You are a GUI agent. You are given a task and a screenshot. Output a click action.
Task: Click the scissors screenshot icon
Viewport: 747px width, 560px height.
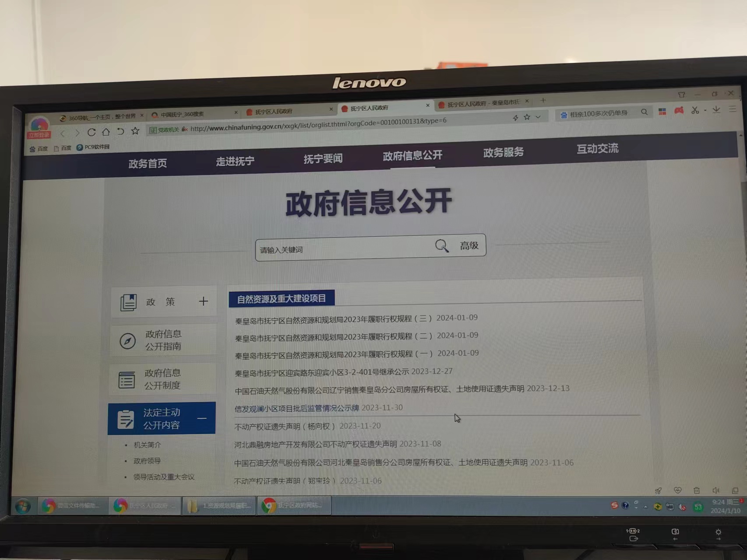click(695, 110)
